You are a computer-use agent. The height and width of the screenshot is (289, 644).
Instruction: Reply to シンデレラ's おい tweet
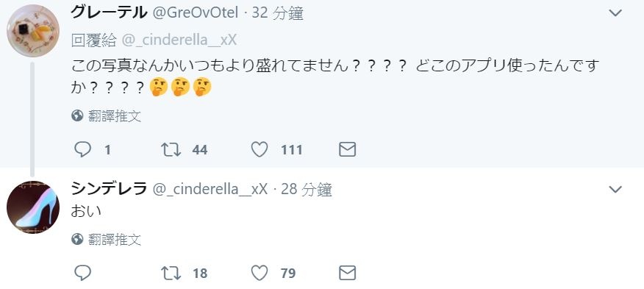pos(82,273)
